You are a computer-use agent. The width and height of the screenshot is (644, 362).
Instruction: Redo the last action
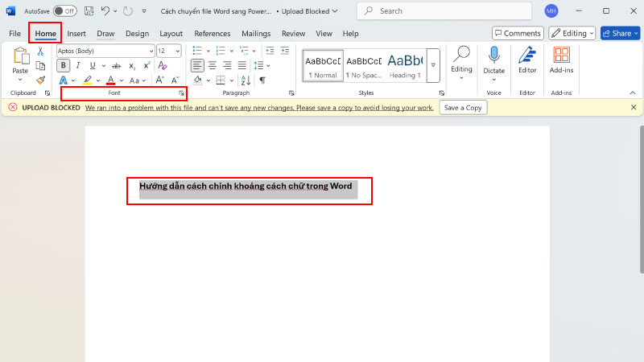(128, 11)
